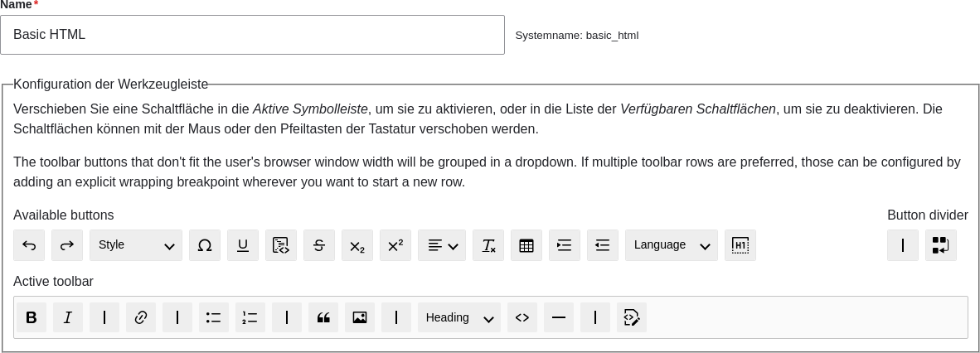Click the Indent button
The width and height of the screenshot is (980, 353).
pyautogui.click(x=565, y=245)
